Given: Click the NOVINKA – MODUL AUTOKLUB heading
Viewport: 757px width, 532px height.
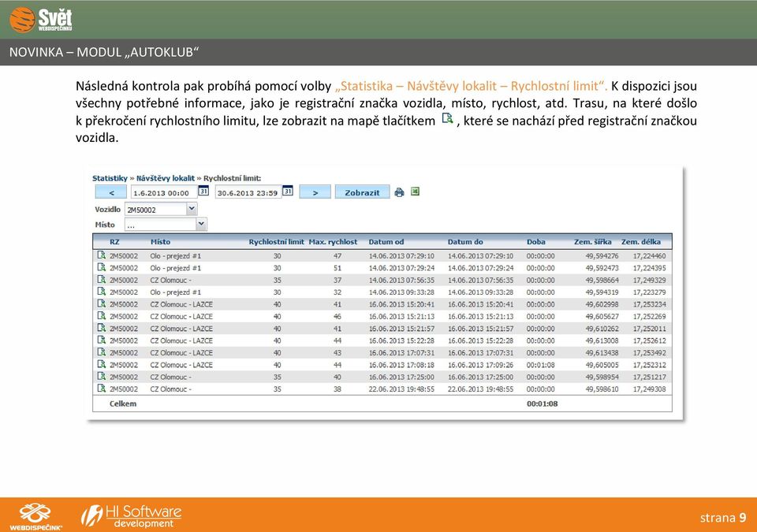Looking at the screenshot, I should tap(104, 52).
